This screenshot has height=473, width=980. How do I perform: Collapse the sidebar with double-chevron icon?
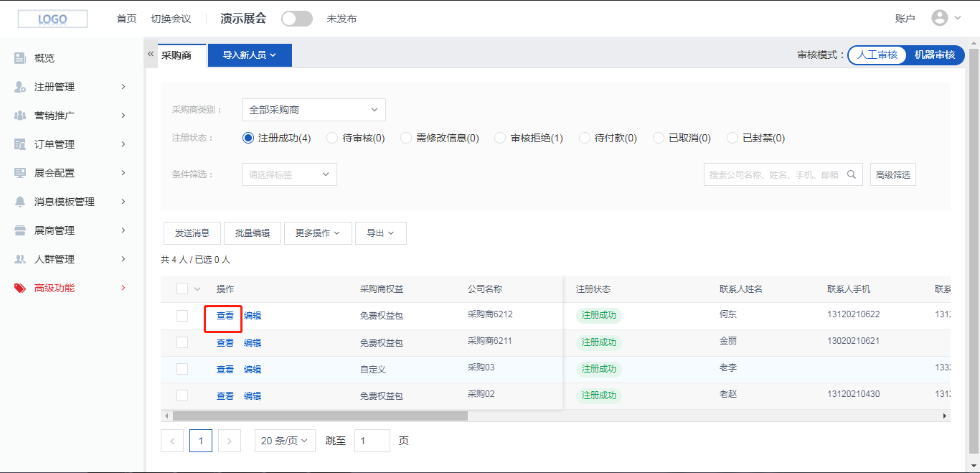click(151, 54)
